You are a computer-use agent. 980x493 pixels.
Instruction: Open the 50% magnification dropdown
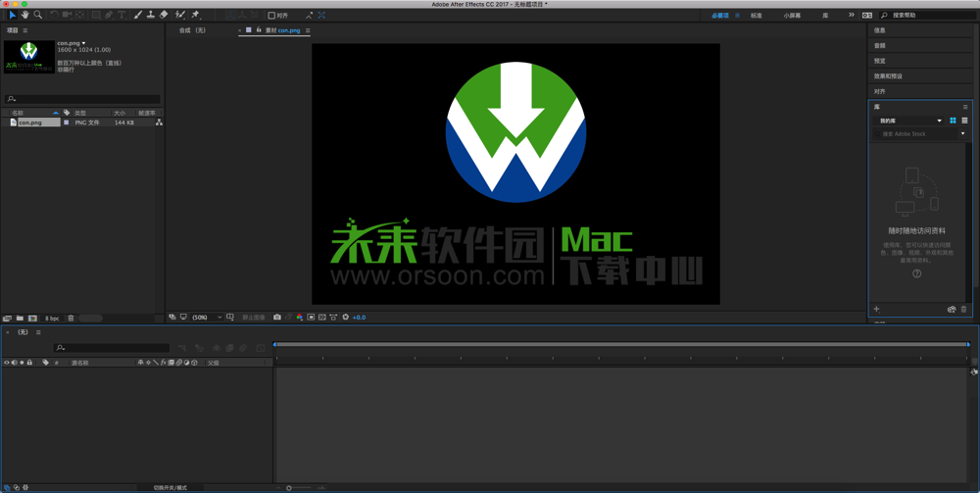click(x=207, y=318)
